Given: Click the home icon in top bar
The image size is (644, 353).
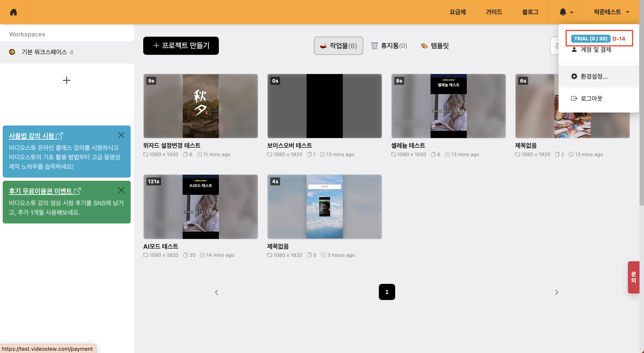Looking at the screenshot, I should click(13, 12).
